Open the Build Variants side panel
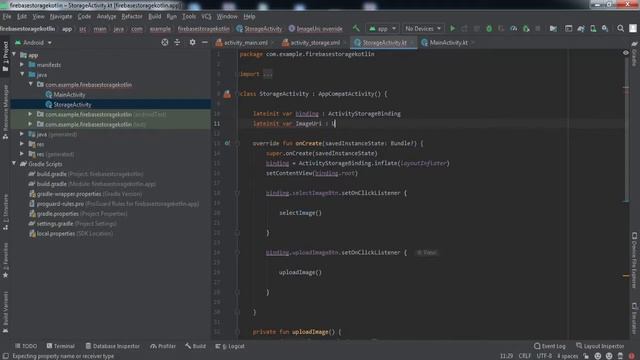Viewport: 640px width, 360px height. (x=5, y=312)
